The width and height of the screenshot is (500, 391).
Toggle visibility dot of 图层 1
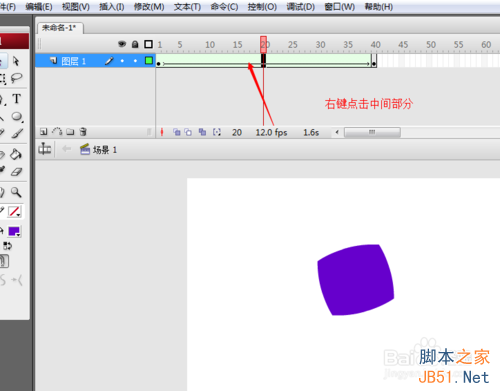pos(122,61)
